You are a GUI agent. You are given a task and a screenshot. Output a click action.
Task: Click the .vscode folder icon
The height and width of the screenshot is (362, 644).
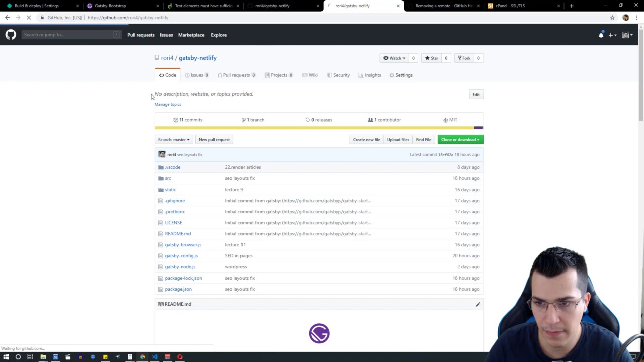(x=161, y=167)
